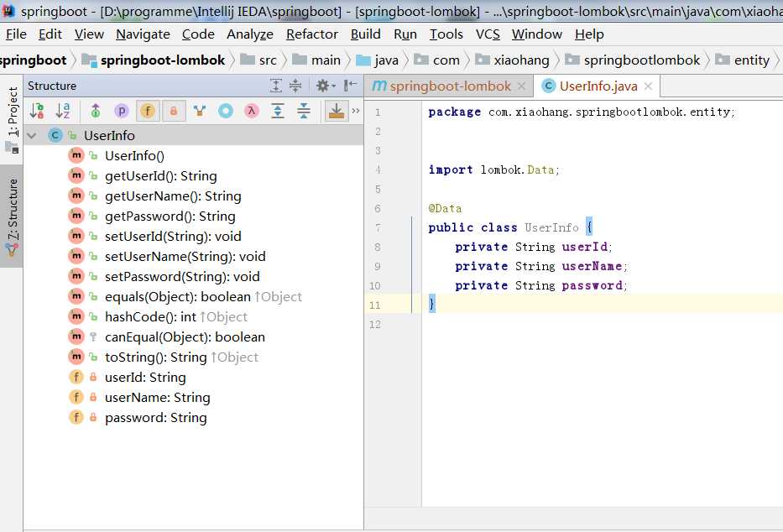Toggle Show Lambdas pink lambda icon

point(252,111)
